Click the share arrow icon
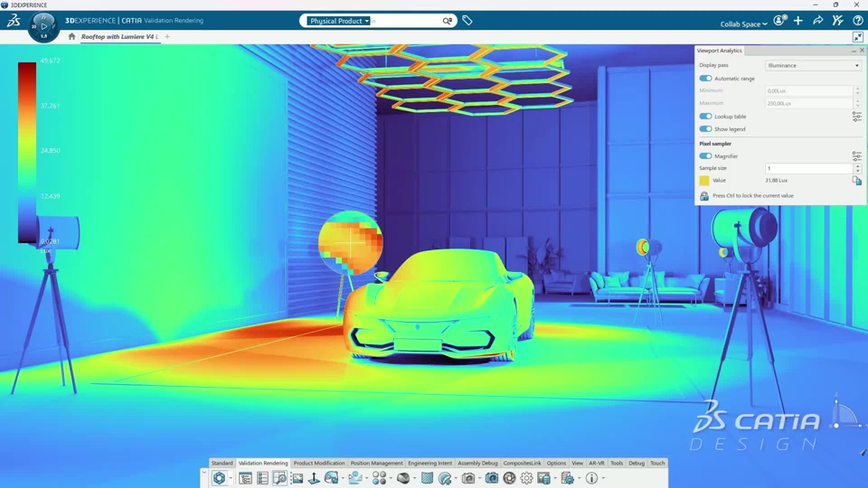868x488 pixels. point(817,21)
